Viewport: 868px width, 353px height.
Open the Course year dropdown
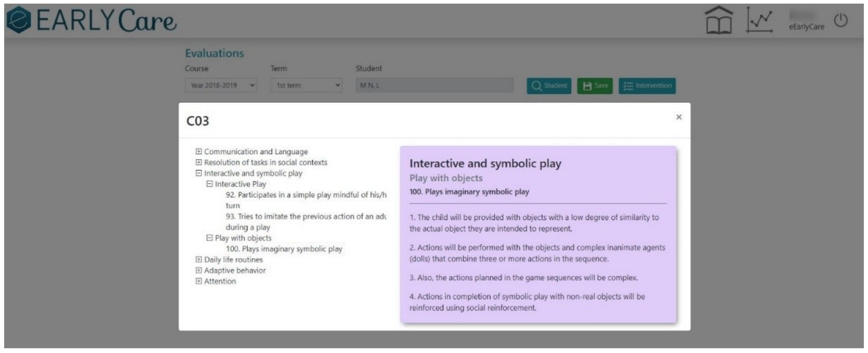(x=221, y=85)
